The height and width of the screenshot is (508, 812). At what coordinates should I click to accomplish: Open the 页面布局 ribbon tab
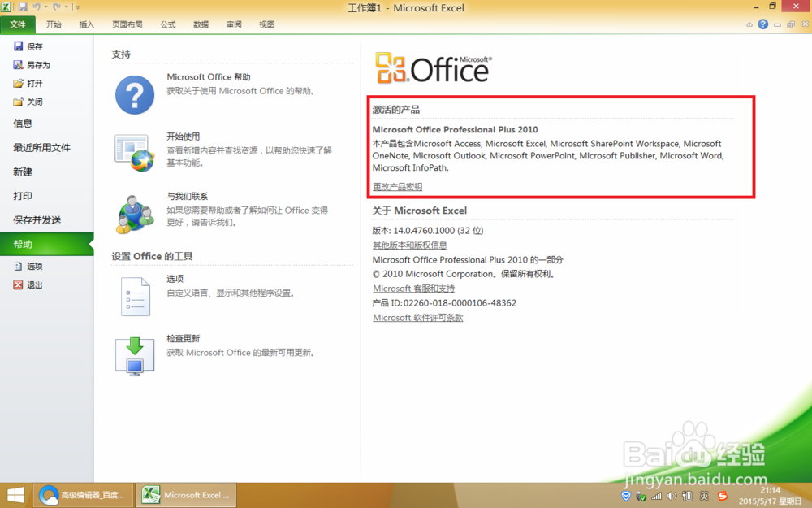[127, 24]
